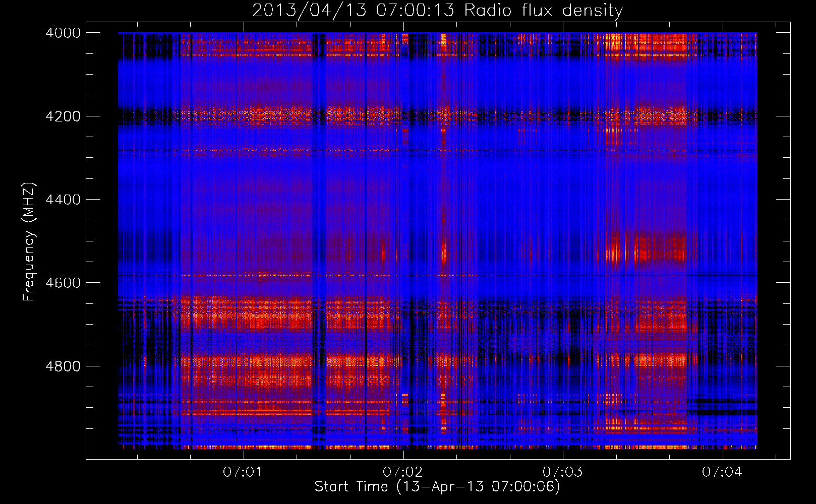Click the 07:01 time tick label

(243, 472)
